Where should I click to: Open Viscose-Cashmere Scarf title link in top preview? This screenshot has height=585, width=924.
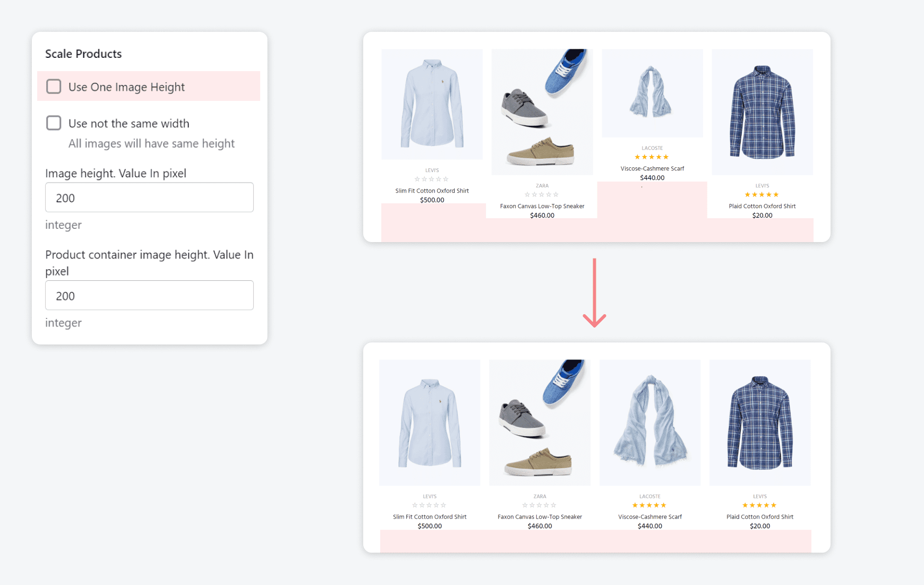(x=652, y=169)
